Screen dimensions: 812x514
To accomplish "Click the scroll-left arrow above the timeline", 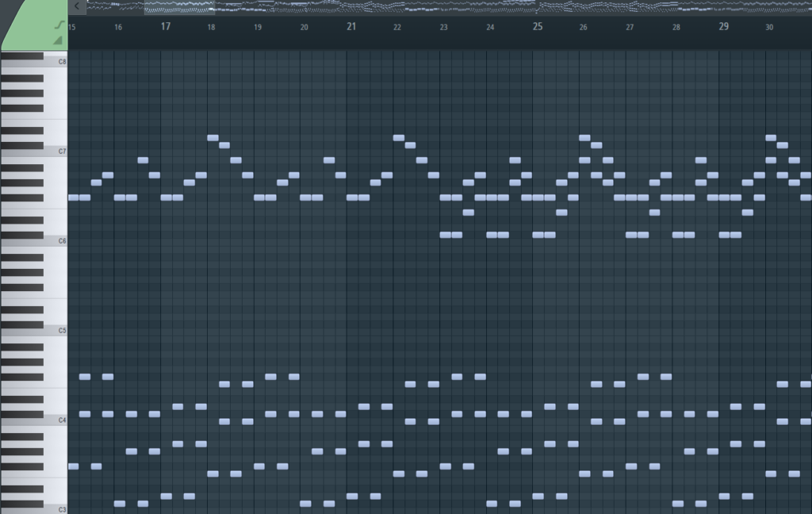I will [76, 6].
